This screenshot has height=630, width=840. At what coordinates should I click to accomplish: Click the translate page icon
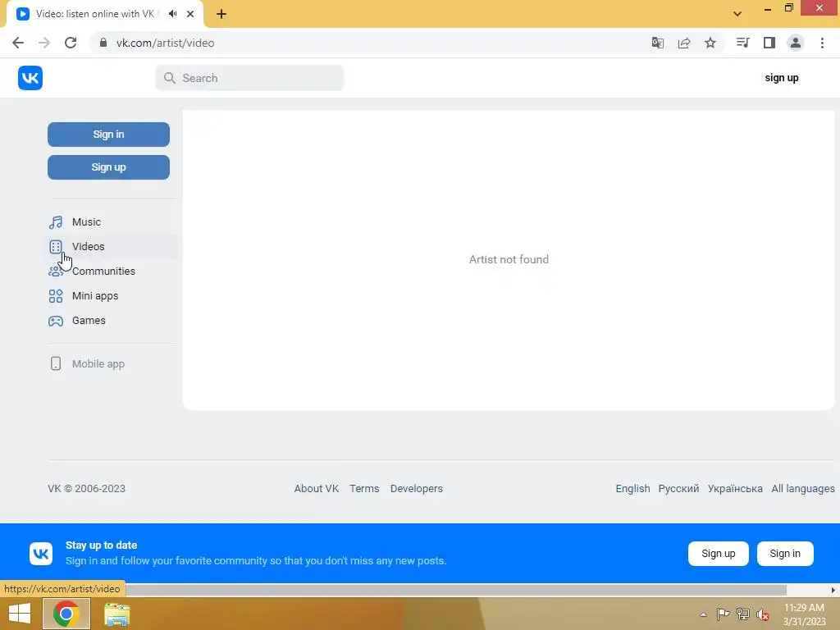click(x=658, y=43)
